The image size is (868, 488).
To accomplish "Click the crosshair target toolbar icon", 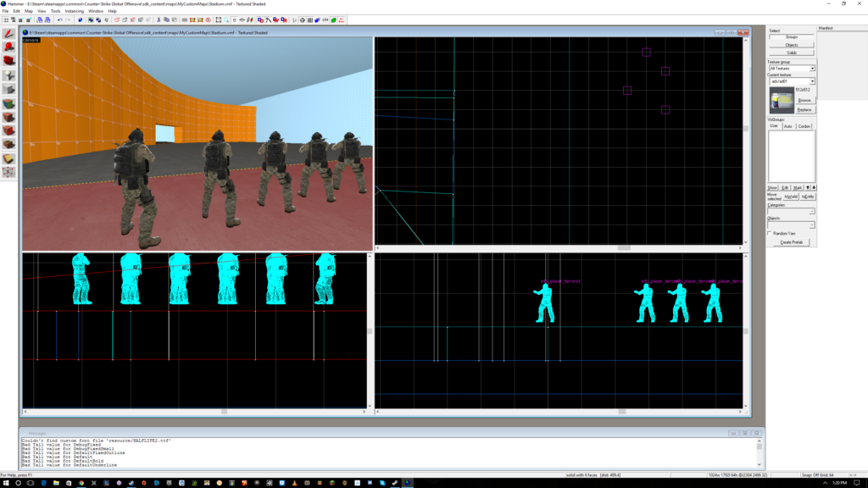I will [x=303, y=20].
